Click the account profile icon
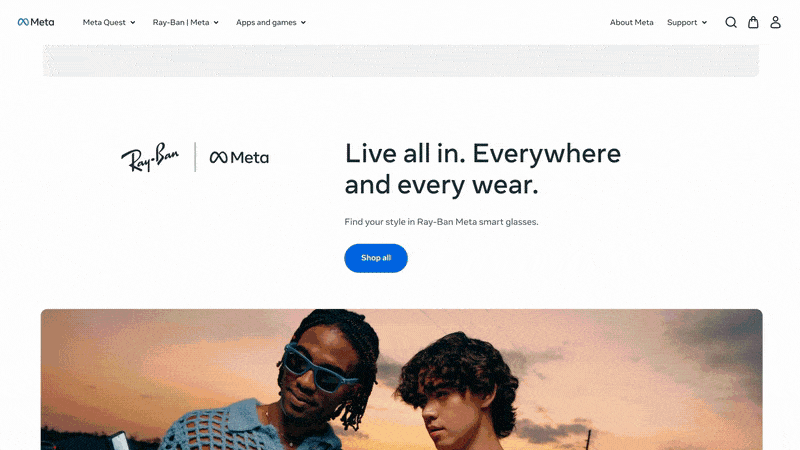The image size is (800, 450). (775, 22)
